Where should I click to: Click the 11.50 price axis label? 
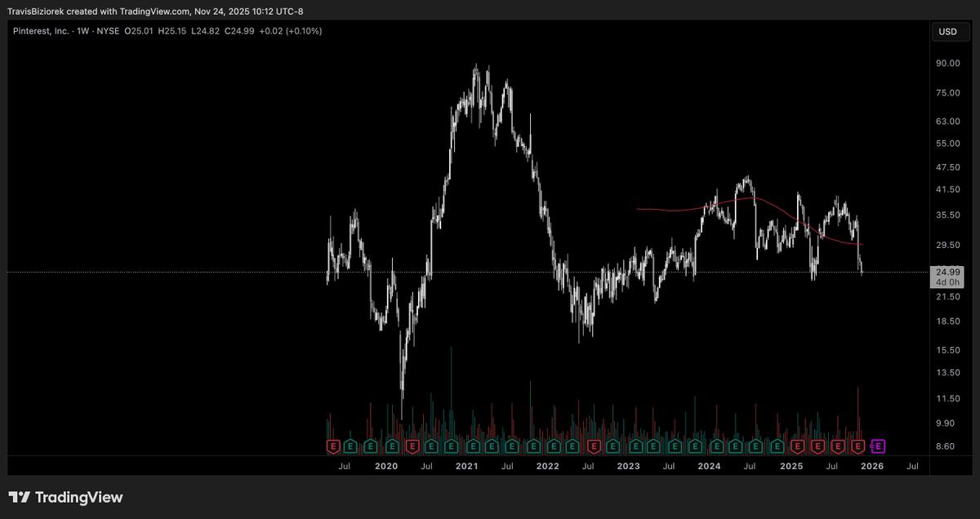947,398
